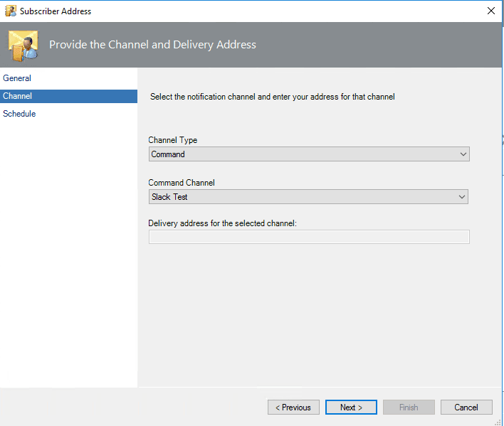Close the Subscriber Address dialog
Screen dimensions: 504x426
(490, 11)
